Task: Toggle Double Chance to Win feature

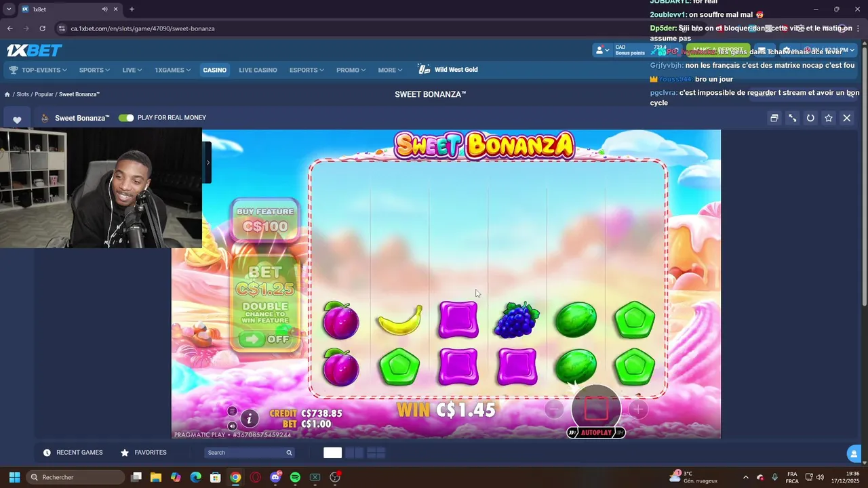Action: [265, 338]
